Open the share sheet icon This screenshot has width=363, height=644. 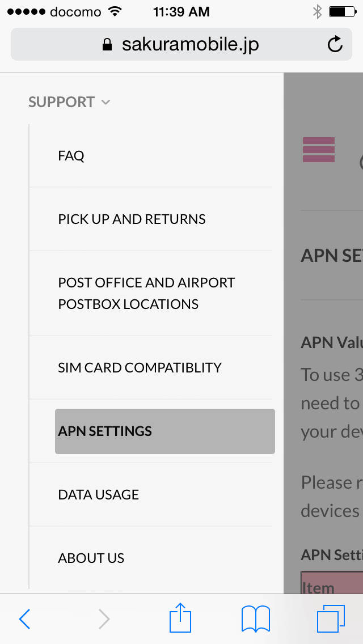pyautogui.click(x=181, y=618)
